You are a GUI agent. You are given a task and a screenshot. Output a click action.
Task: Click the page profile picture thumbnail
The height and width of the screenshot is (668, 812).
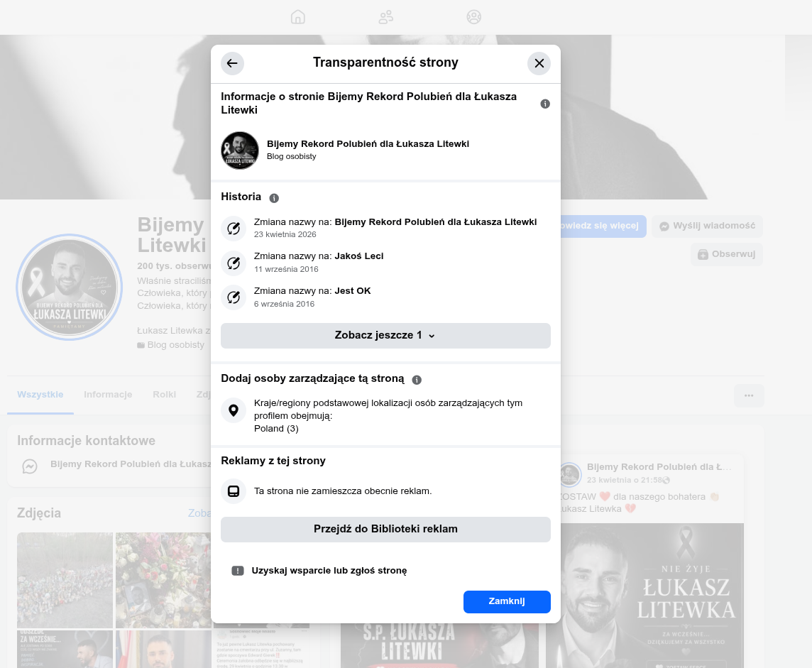pyautogui.click(x=240, y=150)
